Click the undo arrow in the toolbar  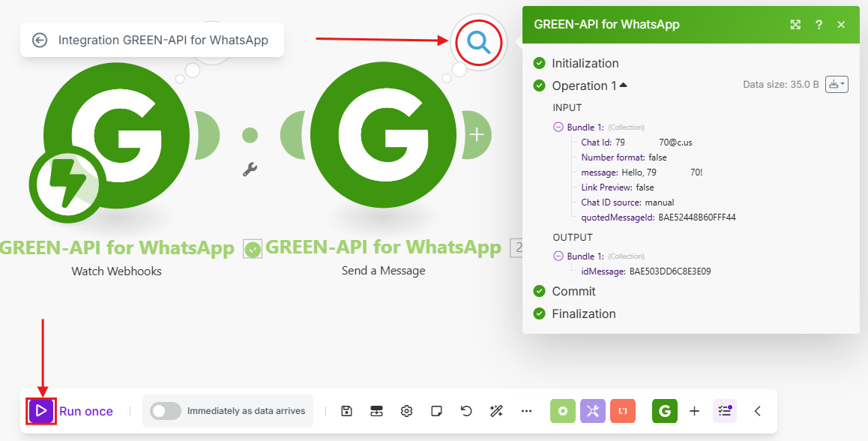(466, 411)
